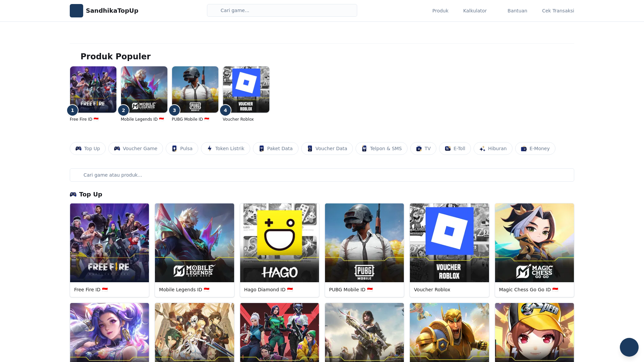Screen dimensions: 644x362
Task: Click the Free Fire ID card label text
Action: click(91, 290)
